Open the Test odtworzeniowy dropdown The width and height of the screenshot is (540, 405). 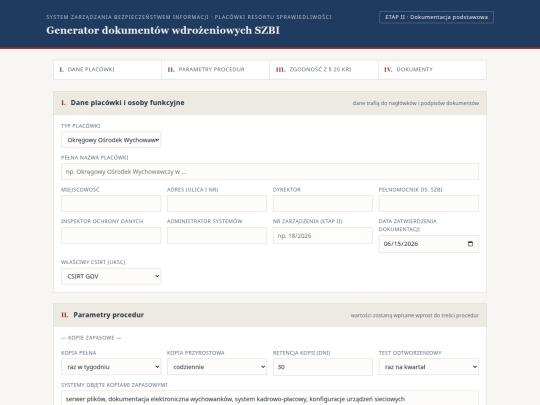click(429, 367)
